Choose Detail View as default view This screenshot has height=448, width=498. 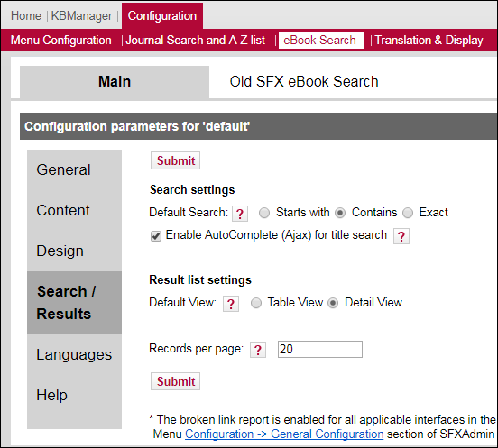coord(333,303)
